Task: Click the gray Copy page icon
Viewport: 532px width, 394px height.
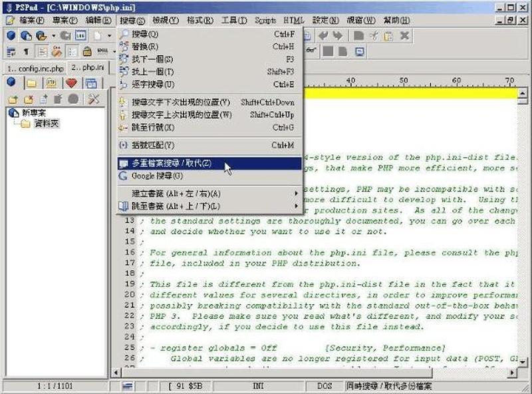Action: 358,35
